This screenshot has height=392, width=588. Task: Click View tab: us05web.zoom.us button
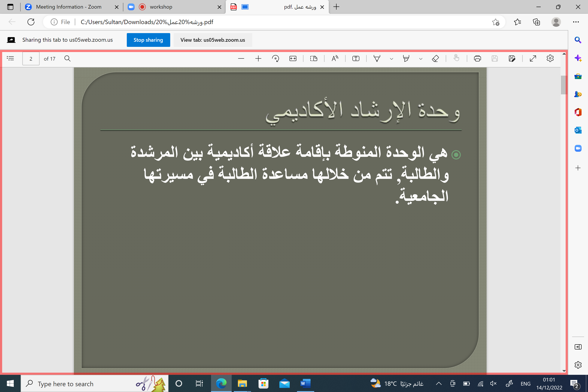[x=213, y=40]
